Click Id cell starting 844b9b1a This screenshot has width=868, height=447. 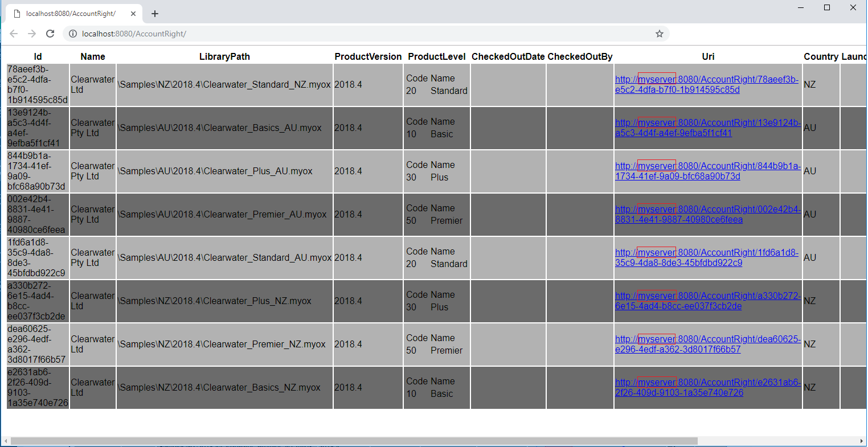click(x=38, y=171)
